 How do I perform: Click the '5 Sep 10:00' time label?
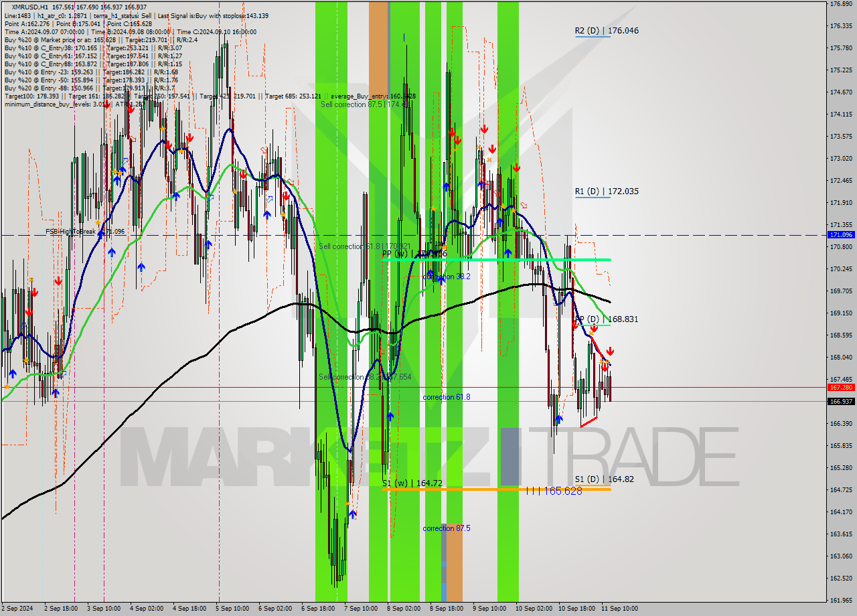[x=232, y=609]
